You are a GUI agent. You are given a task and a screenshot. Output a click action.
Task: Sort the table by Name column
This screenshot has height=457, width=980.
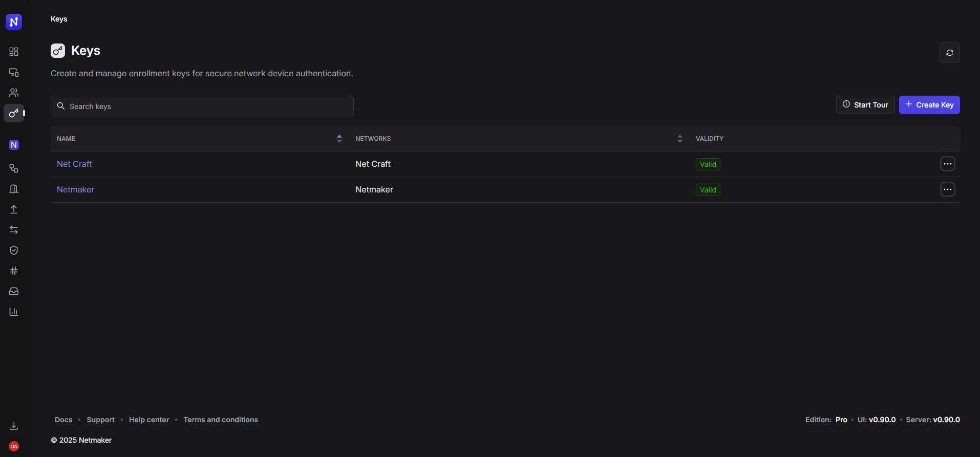click(x=339, y=139)
